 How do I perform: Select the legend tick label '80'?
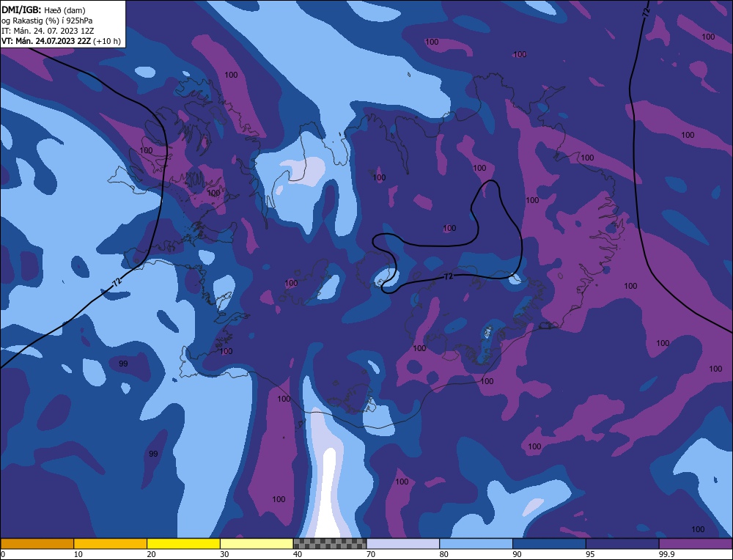pos(444,554)
